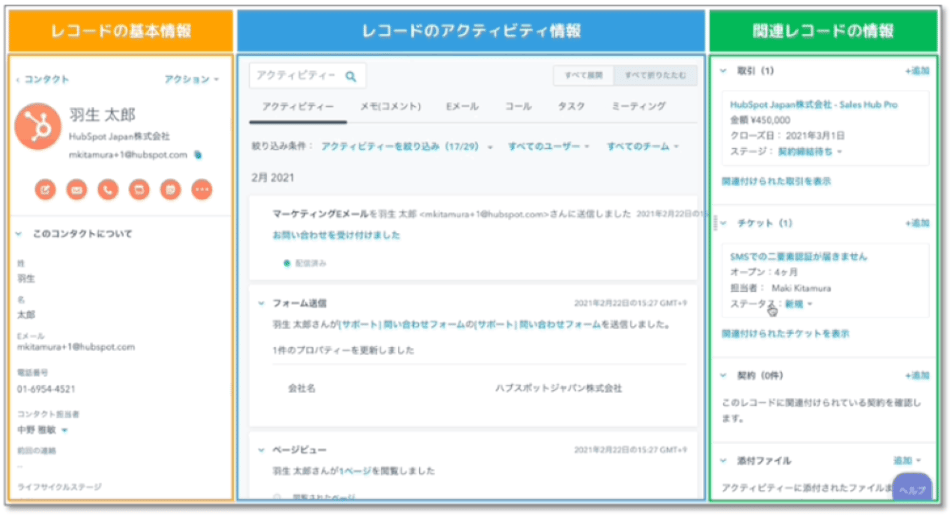Click the すべて折りたたむ button
This screenshot has height=515, width=950.
(656, 76)
